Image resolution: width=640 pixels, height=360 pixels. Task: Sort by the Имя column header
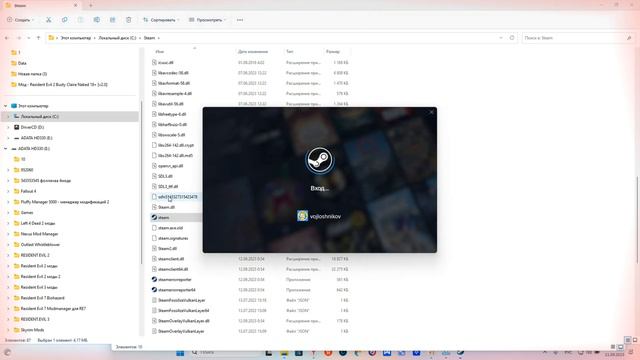(x=160, y=51)
